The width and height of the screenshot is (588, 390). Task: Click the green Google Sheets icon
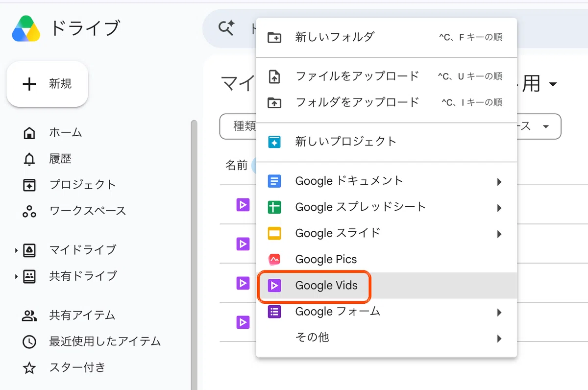click(274, 207)
